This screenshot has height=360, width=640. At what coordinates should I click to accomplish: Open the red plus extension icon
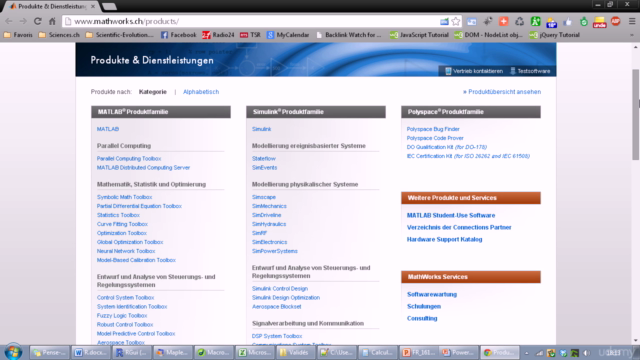(504, 21)
